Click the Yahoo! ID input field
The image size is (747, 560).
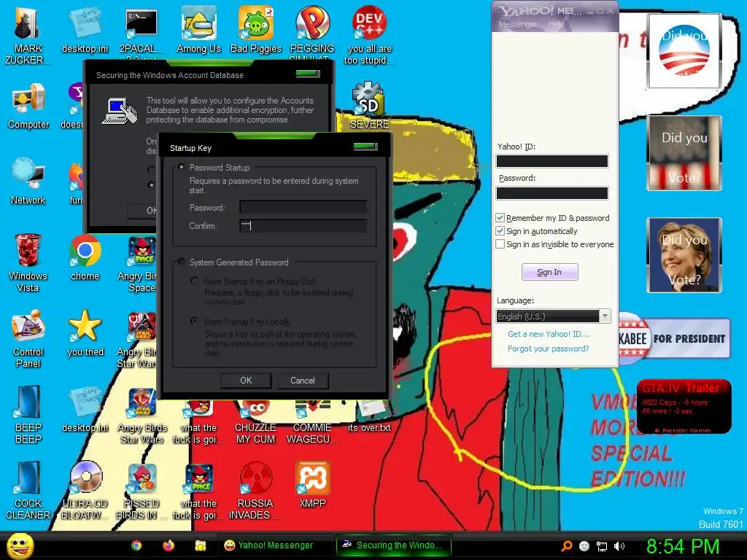[552, 161]
